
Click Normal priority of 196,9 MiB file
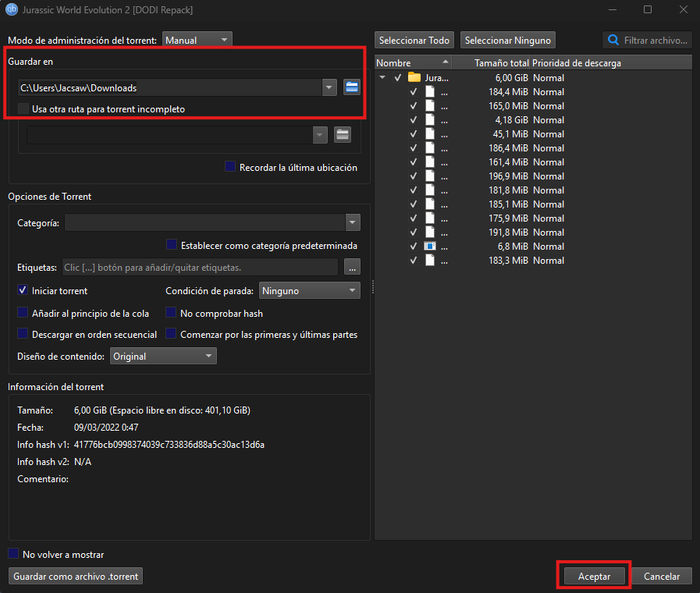(x=549, y=176)
